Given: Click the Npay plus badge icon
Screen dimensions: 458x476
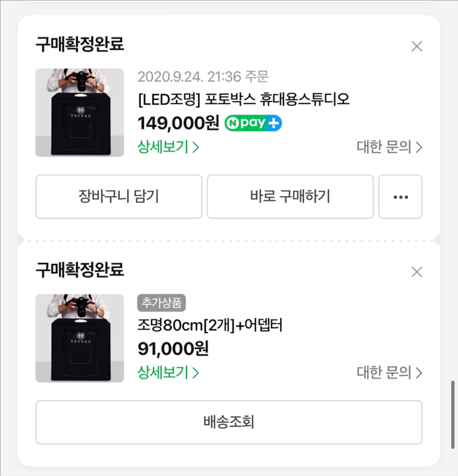Looking at the screenshot, I should click(253, 123).
